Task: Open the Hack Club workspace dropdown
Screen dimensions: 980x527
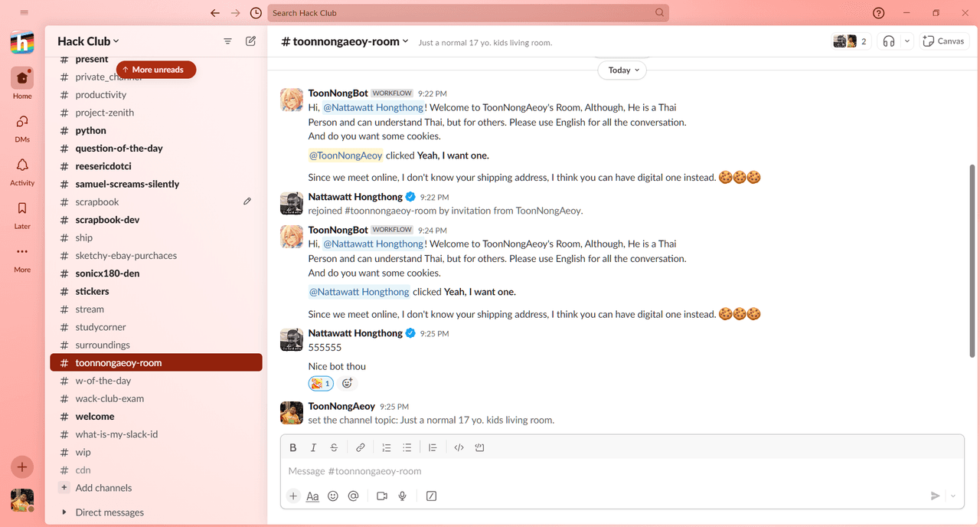Action: coord(89,41)
